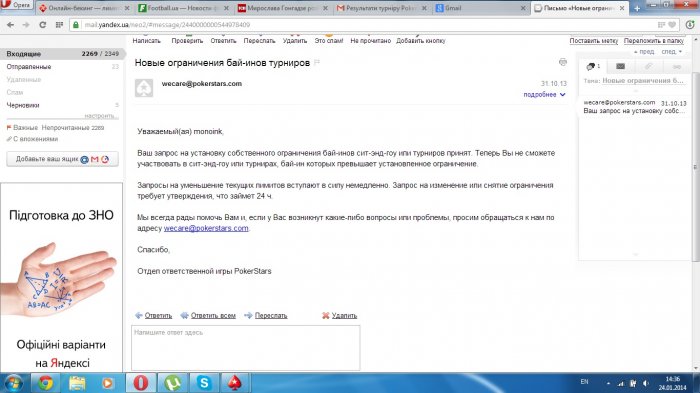Show hidden system tray icons
Viewport: 700px width, 393px height.
608,383
